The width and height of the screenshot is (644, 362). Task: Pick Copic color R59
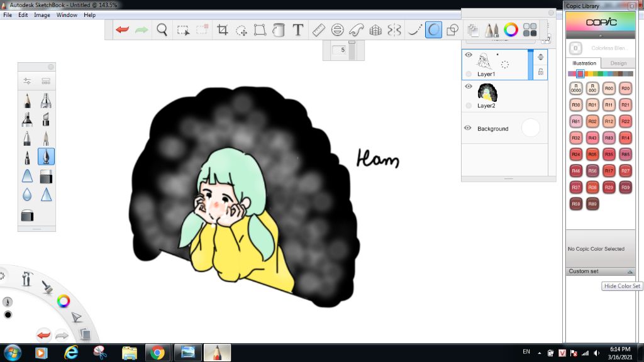pyautogui.click(x=576, y=204)
